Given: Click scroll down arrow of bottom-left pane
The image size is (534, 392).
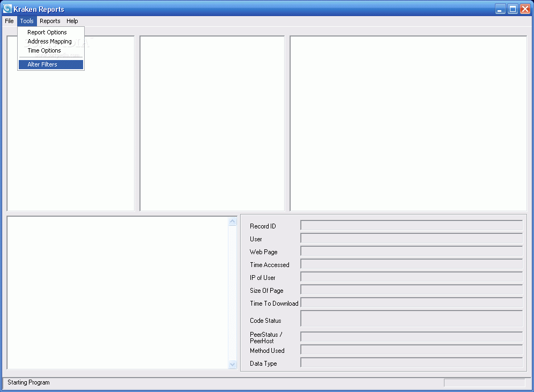Looking at the screenshot, I should (x=233, y=364).
